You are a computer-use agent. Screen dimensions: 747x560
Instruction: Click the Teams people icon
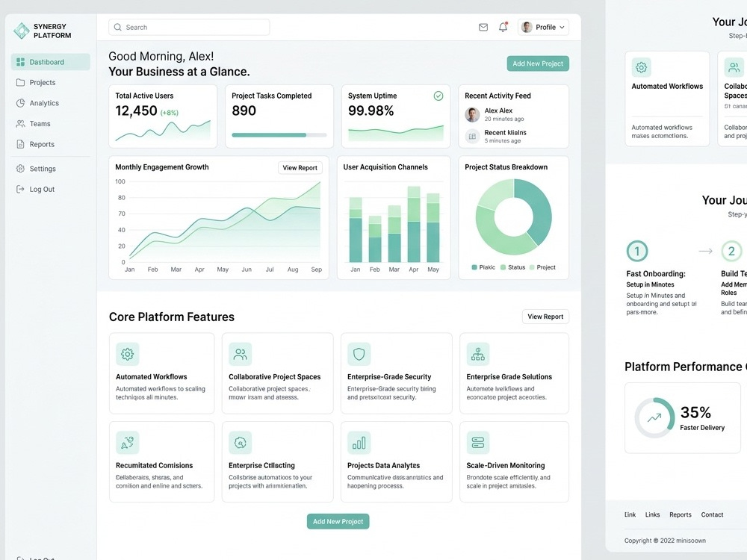(x=20, y=123)
